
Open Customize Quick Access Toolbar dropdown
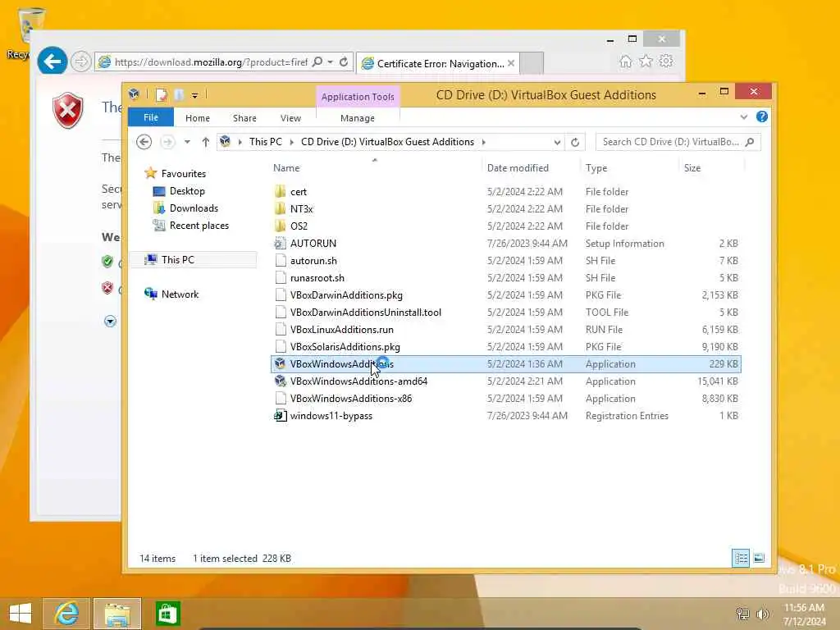tap(194, 96)
